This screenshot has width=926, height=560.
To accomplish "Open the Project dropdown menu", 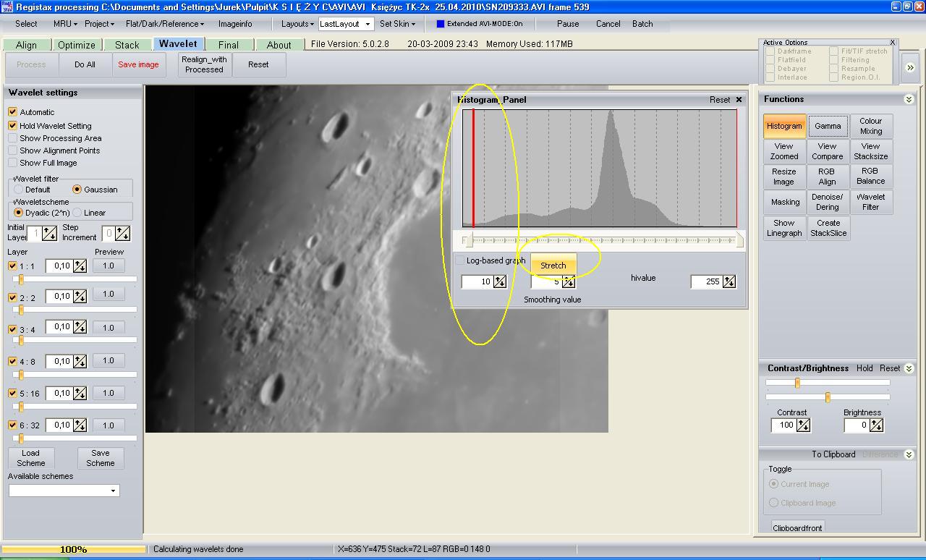I will (x=100, y=24).
